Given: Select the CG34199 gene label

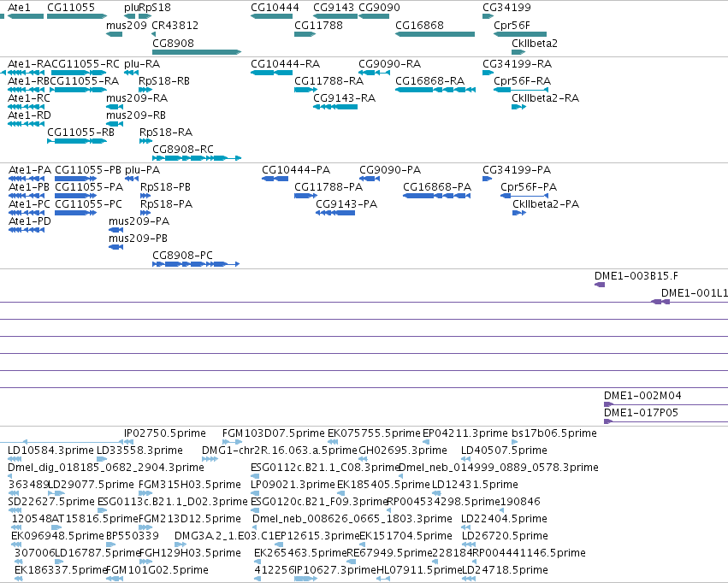Looking at the screenshot, I should [506, 8].
